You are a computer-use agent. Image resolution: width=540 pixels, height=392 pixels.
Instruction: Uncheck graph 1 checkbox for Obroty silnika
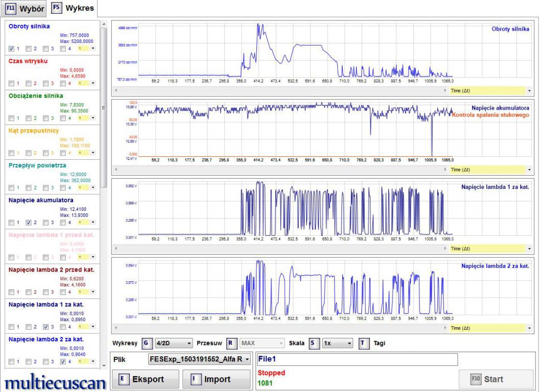pos(11,49)
